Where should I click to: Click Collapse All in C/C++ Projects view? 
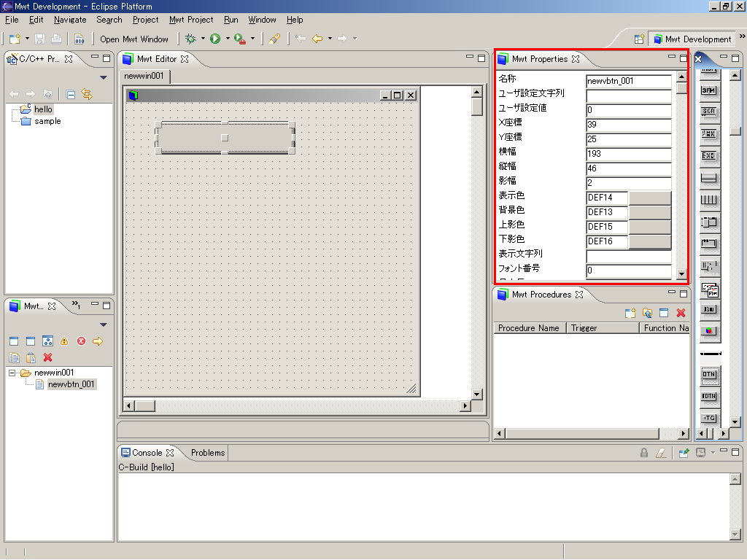pos(71,94)
